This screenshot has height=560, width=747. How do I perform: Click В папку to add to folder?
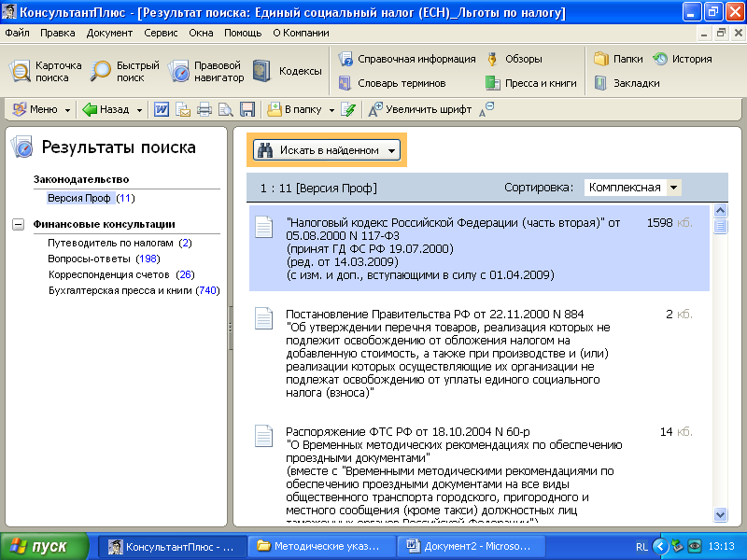[294, 109]
